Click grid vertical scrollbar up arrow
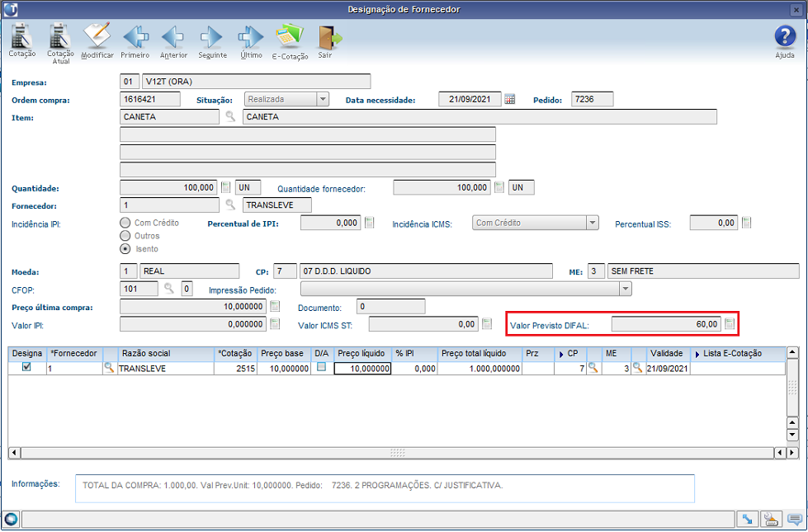The height and width of the screenshot is (532, 808). coord(792,353)
